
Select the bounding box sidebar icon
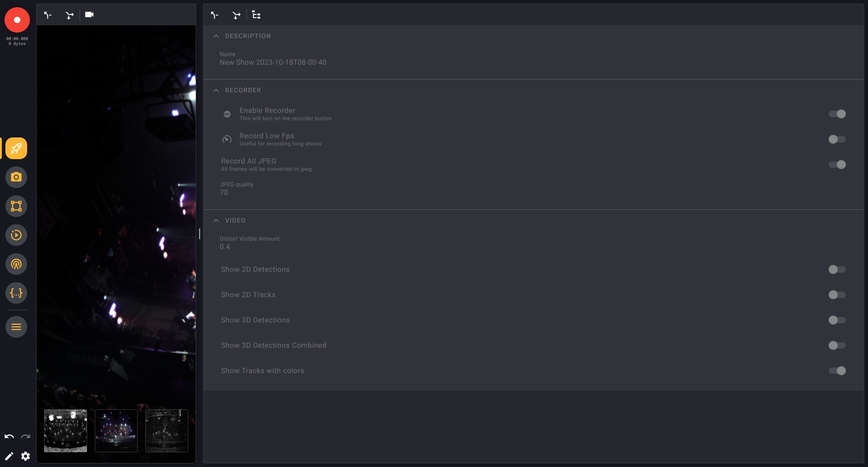(16, 206)
